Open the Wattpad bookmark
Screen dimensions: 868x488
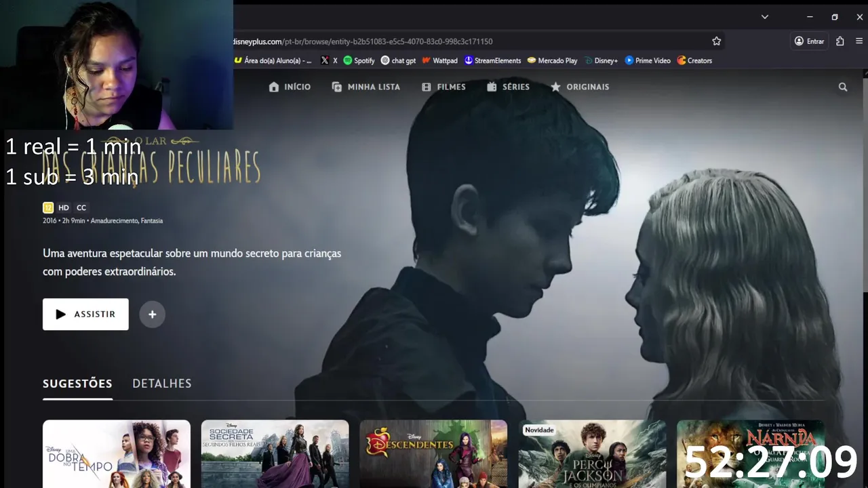pos(439,60)
